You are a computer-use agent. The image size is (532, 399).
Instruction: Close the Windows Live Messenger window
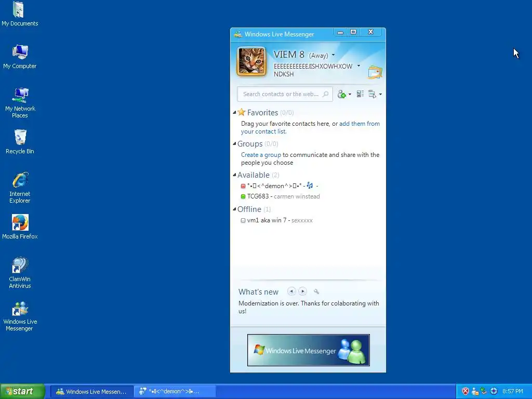(371, 32)
